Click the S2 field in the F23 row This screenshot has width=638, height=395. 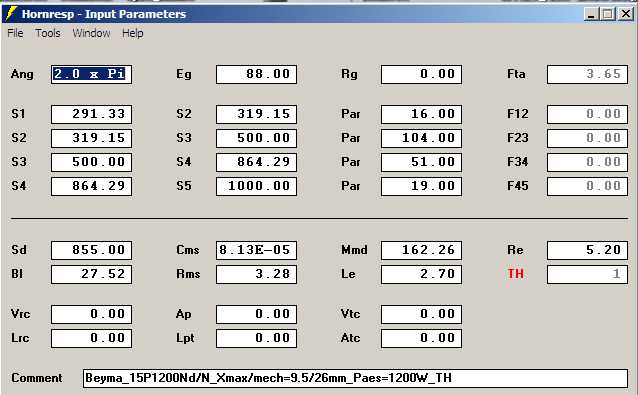coord(92,138)
